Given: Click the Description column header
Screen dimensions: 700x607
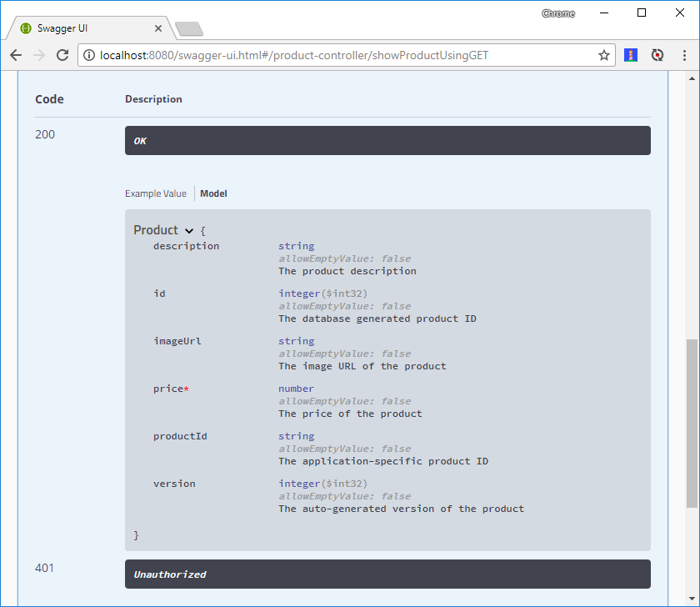Looking at the screenshot, I should point(153,99).
